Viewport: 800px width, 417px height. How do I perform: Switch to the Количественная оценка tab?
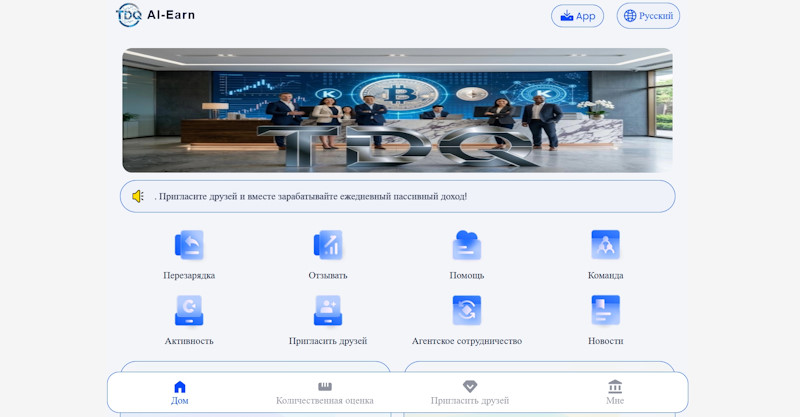[324, 393]
